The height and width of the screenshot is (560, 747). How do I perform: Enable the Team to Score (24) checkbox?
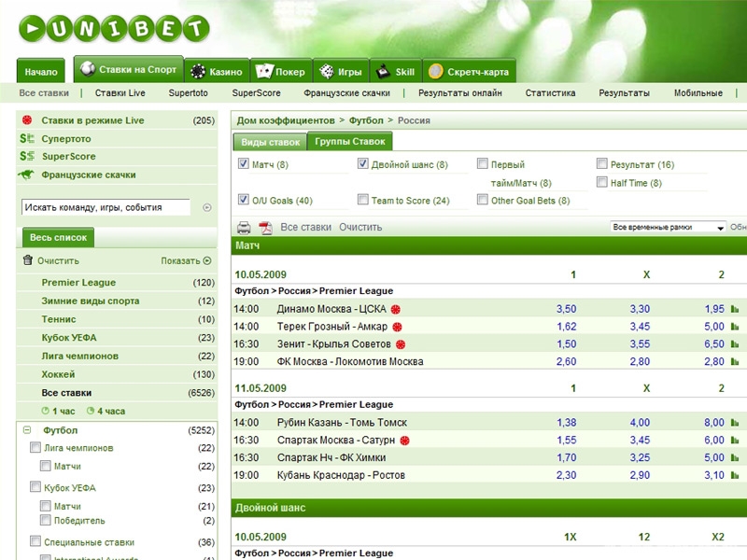[x=363, y=200]
